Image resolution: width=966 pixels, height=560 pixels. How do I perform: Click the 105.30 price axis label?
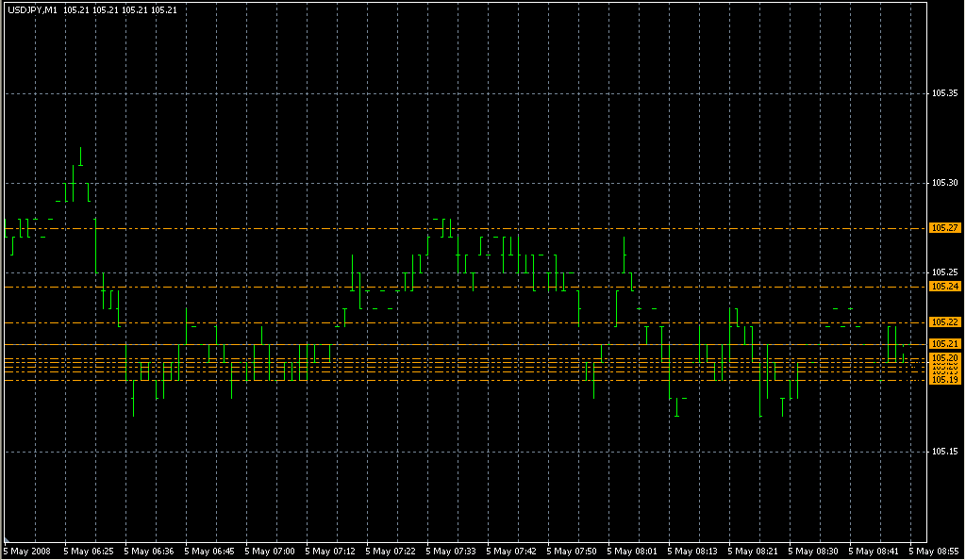click(944, 183)
